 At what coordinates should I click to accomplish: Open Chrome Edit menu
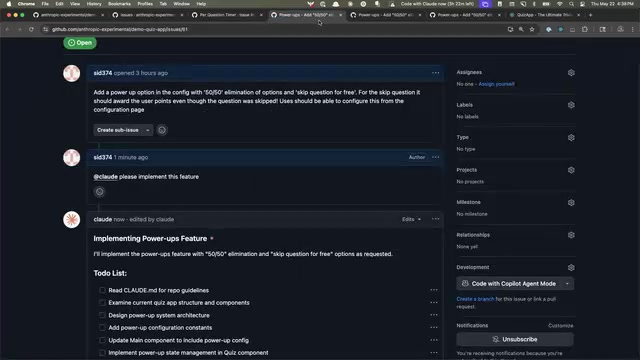[x=59, y=4]
